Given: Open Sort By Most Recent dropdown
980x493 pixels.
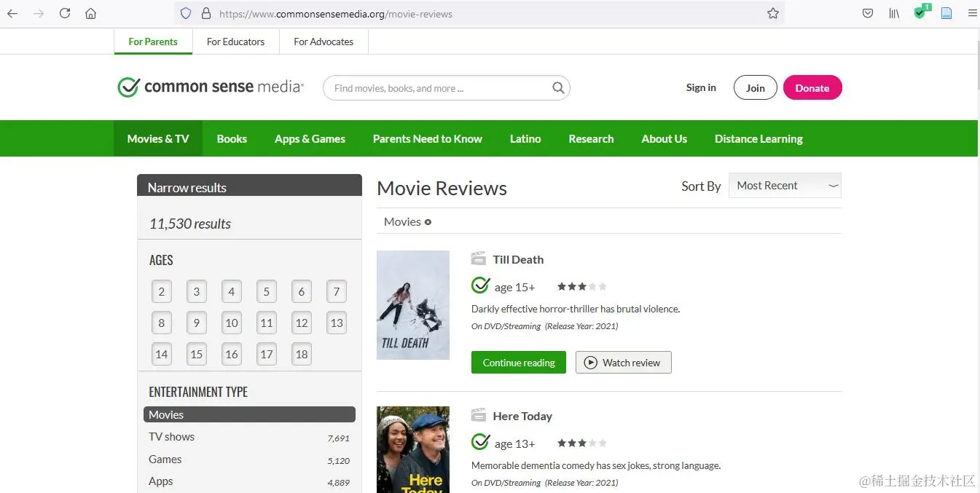Looking at the screenshot, I should 785,185.
